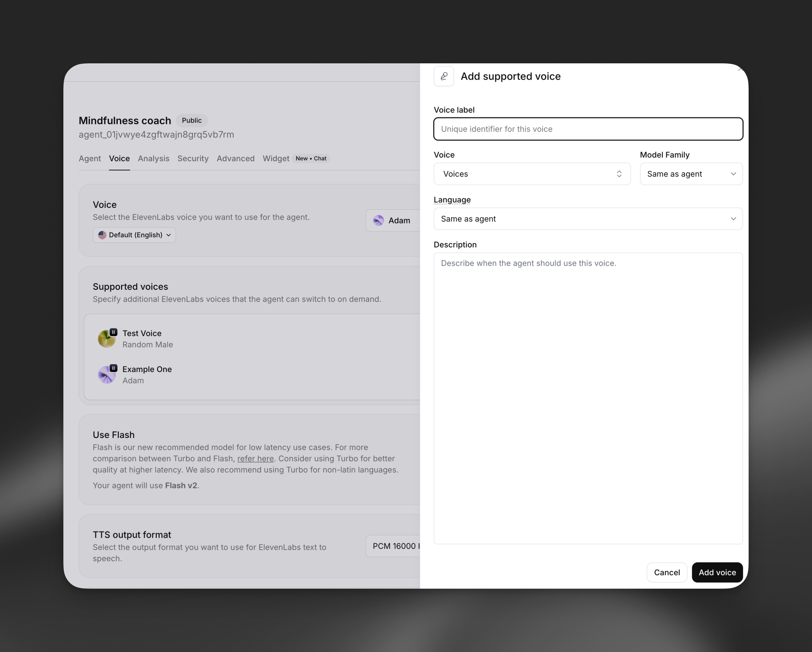812x652 pixels.
Task: Switch to the Widget tab
Action: tap(275, 159)
